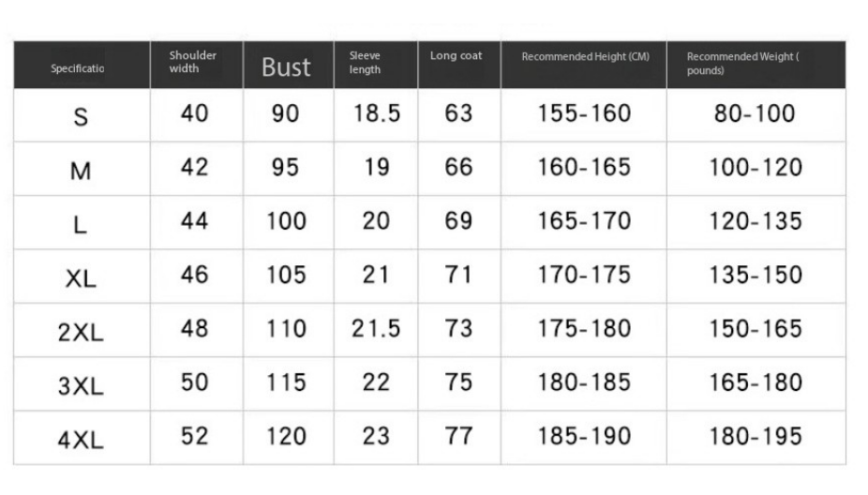This screenshot has width=868, height=495.
Task: Click the 18.5 sleeve length cell
Action: coord(377,114)
